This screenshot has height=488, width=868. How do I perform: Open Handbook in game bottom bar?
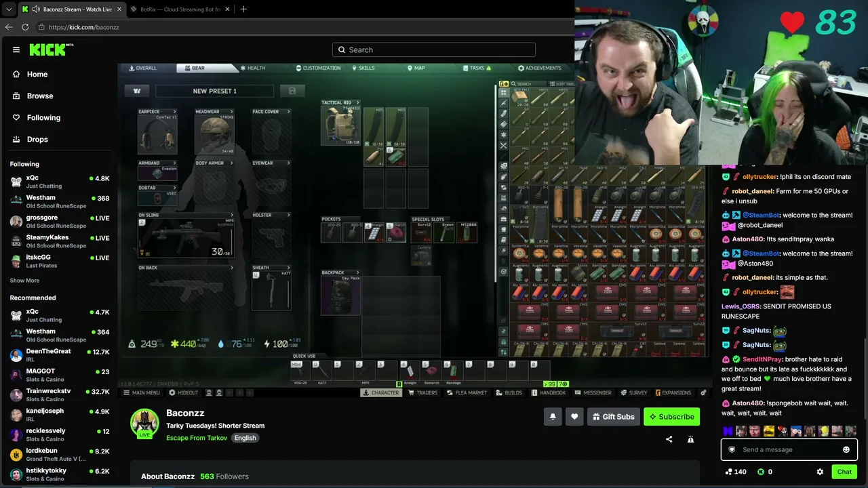(549, 392)
